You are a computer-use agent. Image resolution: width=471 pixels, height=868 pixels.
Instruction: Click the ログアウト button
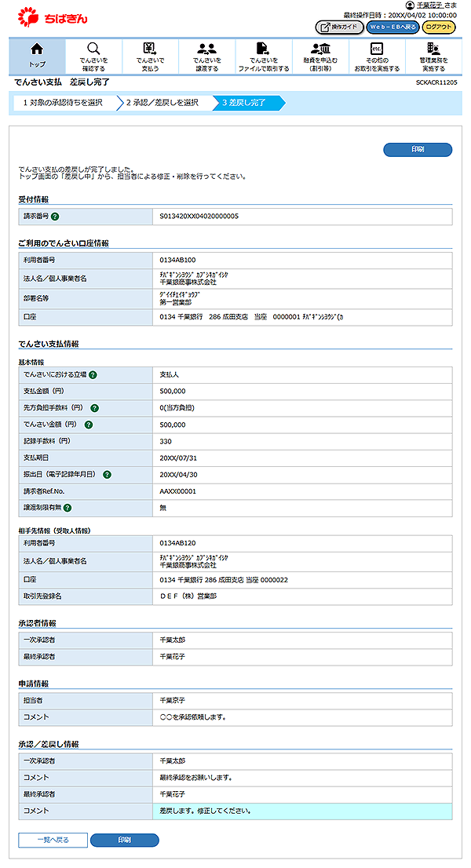(439, 27)
